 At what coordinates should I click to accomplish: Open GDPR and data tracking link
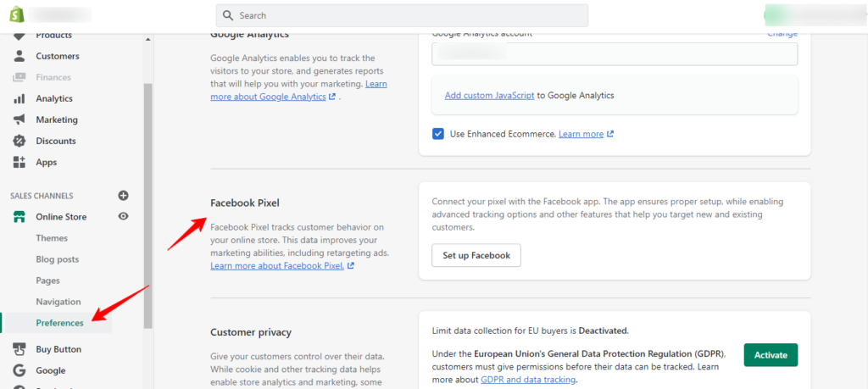coord(527,380)
